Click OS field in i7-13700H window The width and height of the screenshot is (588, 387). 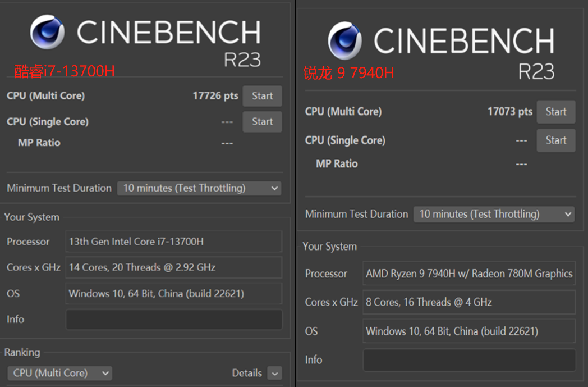[x=173, y=293]
